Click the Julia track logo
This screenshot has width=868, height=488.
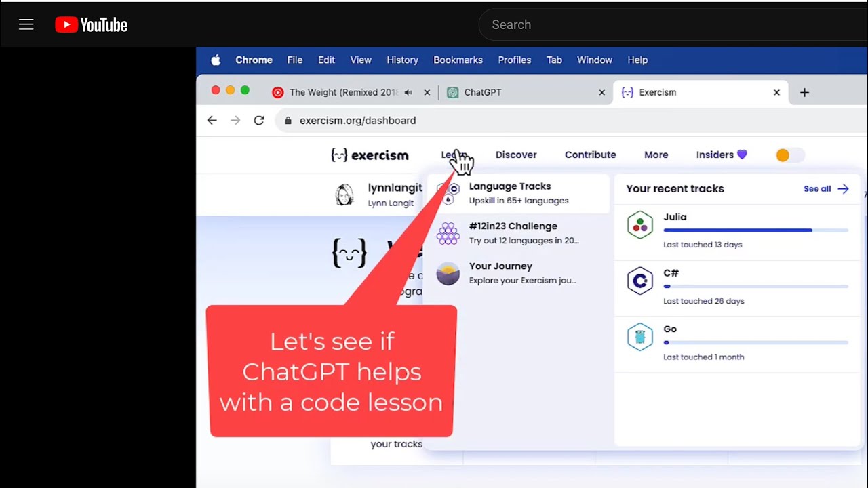pyautogui.click(x=639, y=225)
